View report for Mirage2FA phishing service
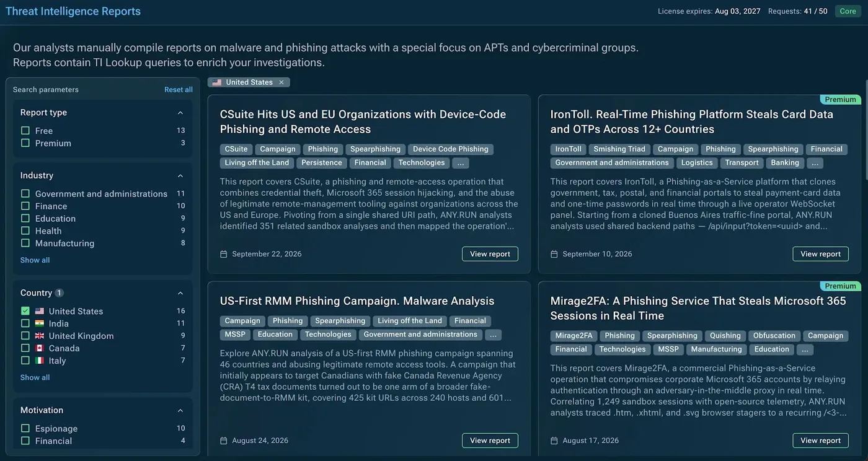The image size is (868, 461). [820, 441]
